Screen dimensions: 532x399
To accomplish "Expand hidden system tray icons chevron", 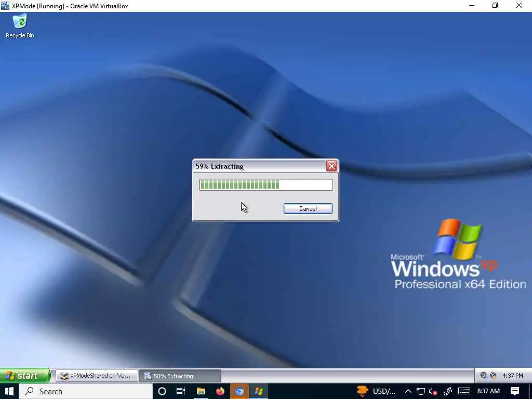I will pos(408,391).
